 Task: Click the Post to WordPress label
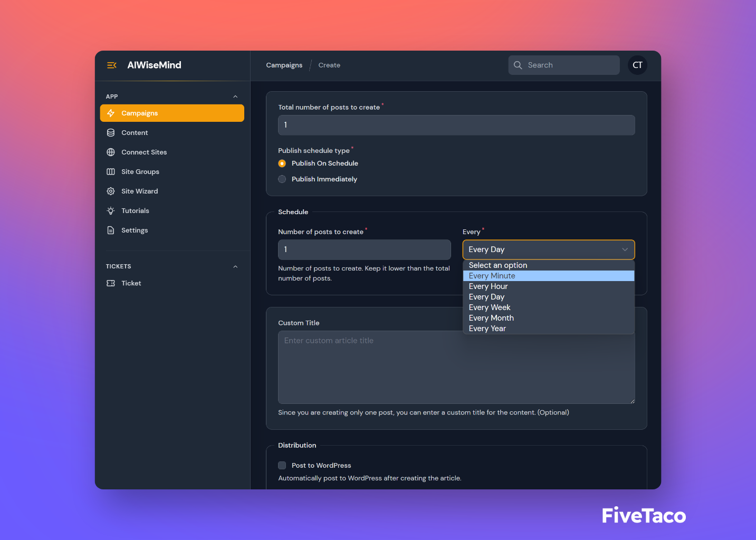[x=321, y=466]
